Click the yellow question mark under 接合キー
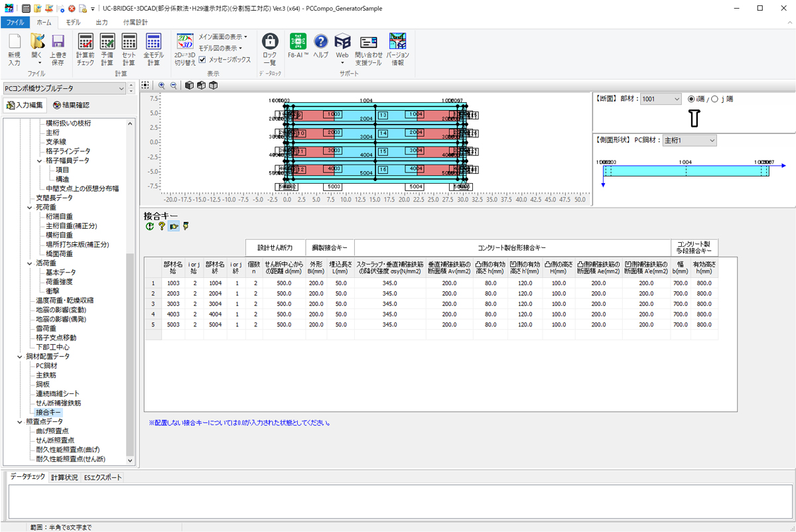This screenshot has height=532, width=796. [161, 227]
